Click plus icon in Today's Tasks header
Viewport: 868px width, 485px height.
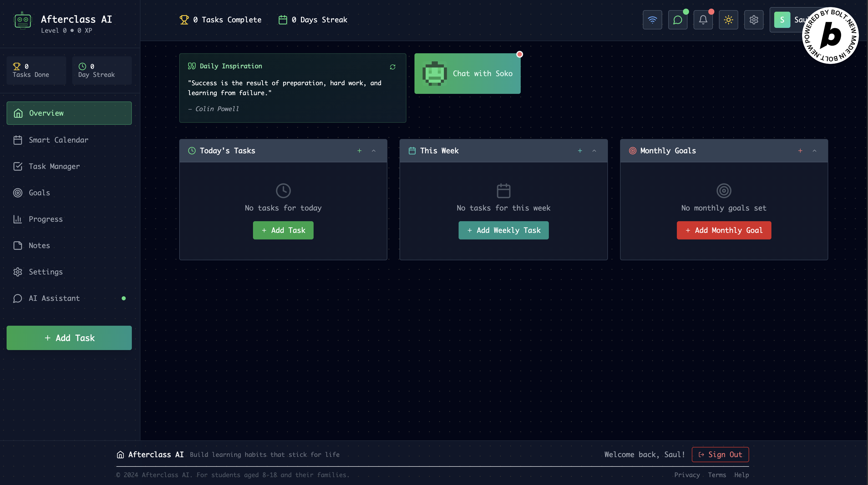(x=359, y=151)
